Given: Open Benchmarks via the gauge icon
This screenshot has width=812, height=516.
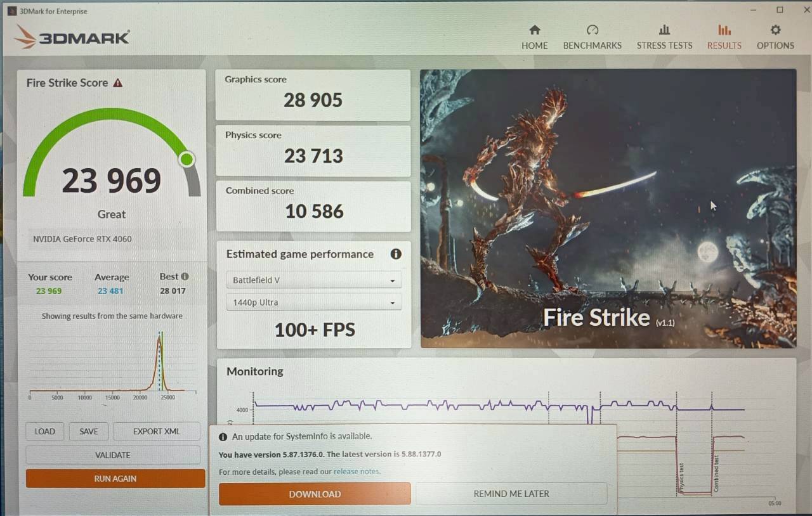Looking at the screenshot, I should pos(593,30).
